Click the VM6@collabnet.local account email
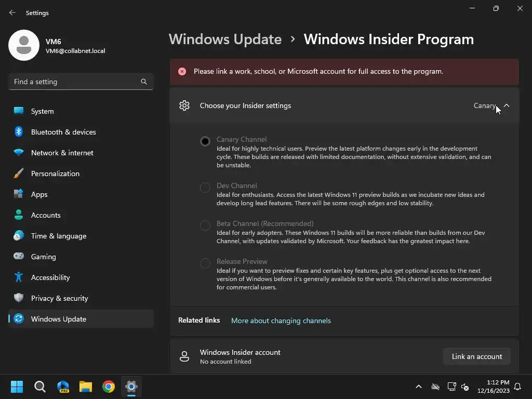 (x=75, y=51)
